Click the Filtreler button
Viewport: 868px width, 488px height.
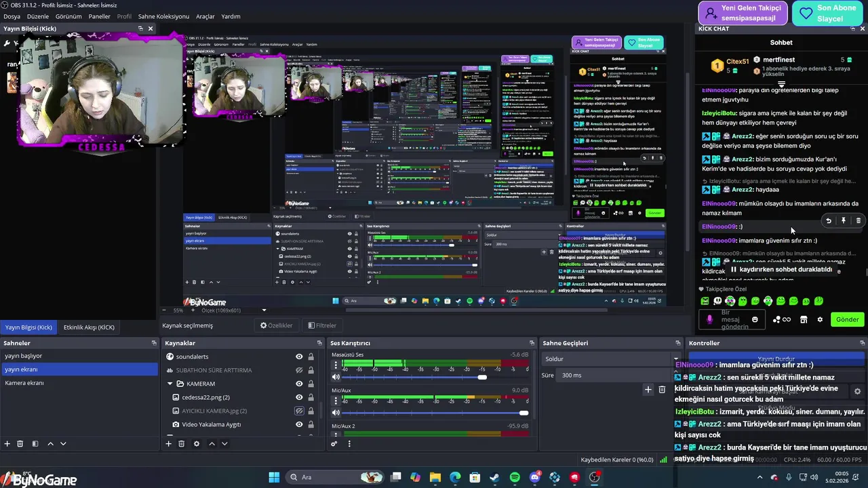pos(321,325)
